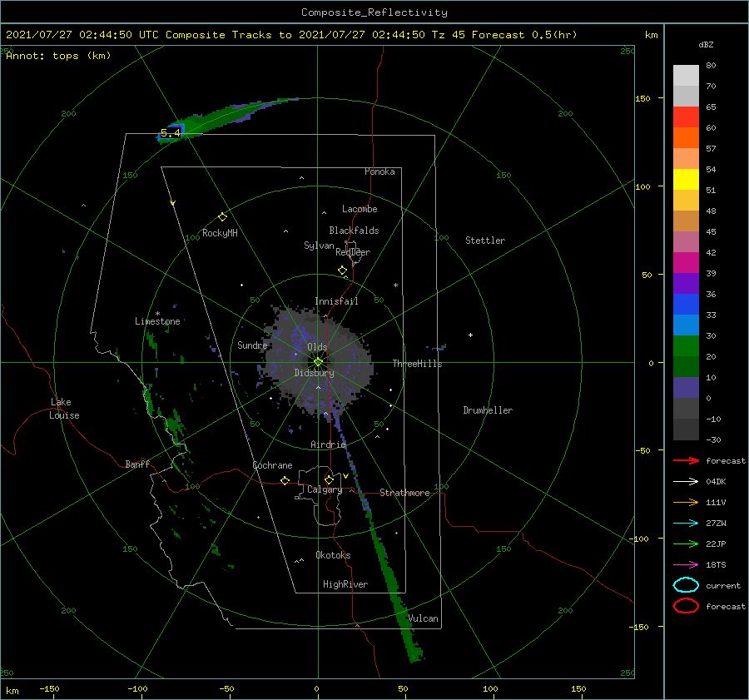This screenshot has height=700, width=749.
Task: Click the 65 dBZ red color swatch
Action: (x=686, y=117)
